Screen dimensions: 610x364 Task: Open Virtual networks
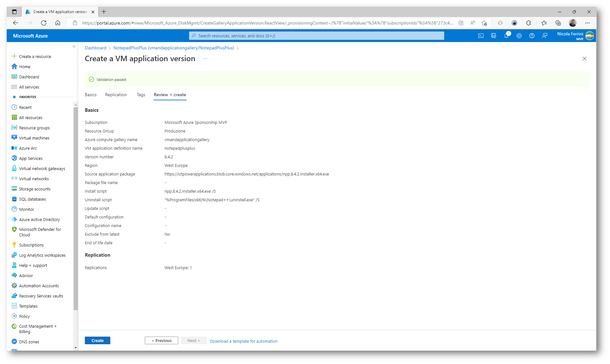coord(34,179)
